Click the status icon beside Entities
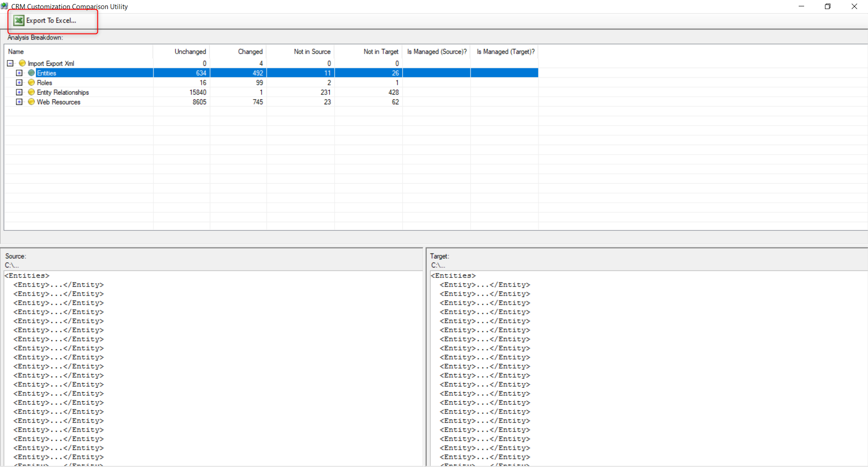868x467 pixels. coord(31,73)
